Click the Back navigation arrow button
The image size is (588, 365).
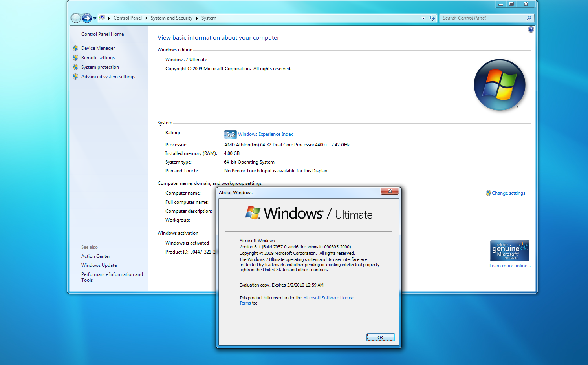(76, 18)
